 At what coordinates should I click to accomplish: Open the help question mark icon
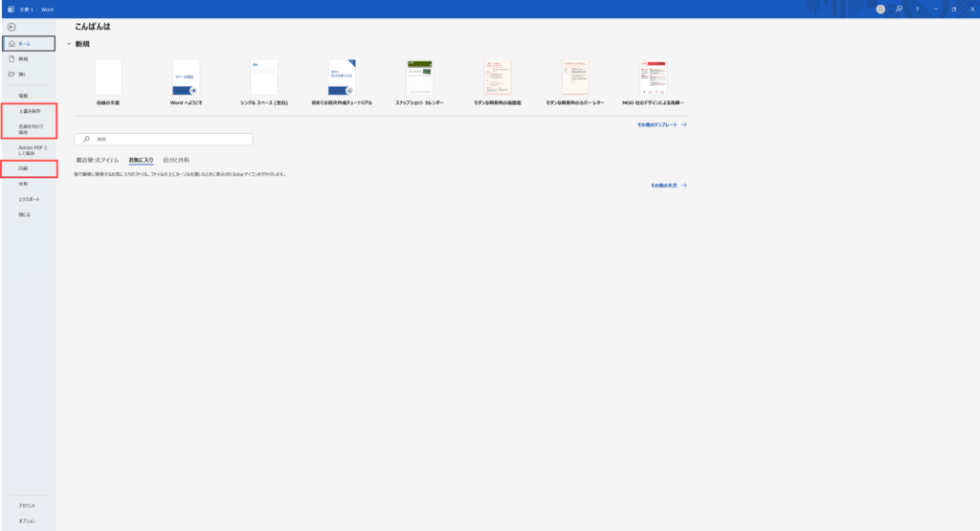pyautogui.click(x=917, y=9)
